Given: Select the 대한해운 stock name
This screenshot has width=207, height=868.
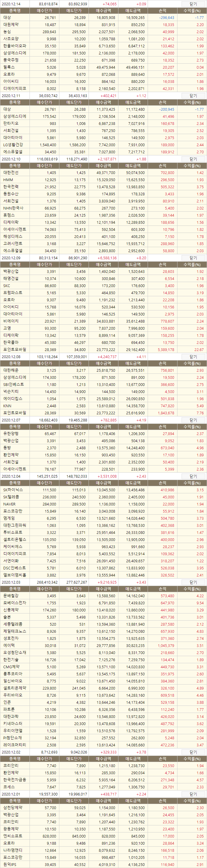Looking at the screenshot, I should [11, 370].
